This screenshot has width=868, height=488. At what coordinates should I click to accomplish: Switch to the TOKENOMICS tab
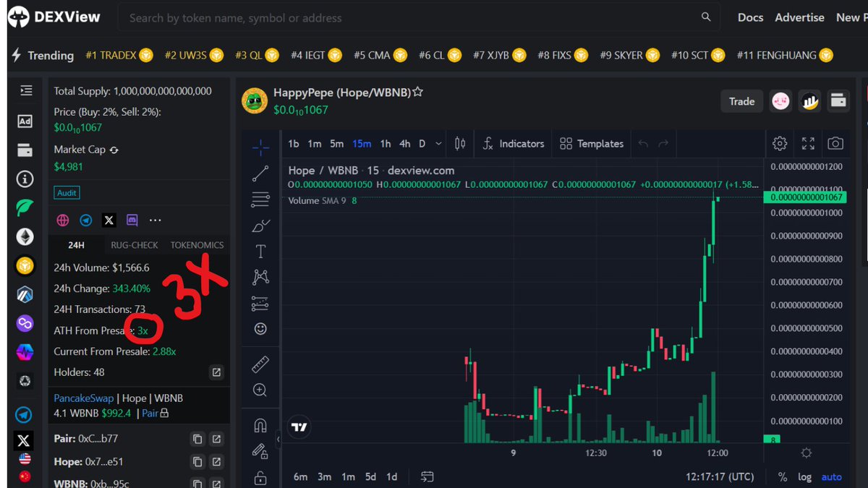point(197,245)
